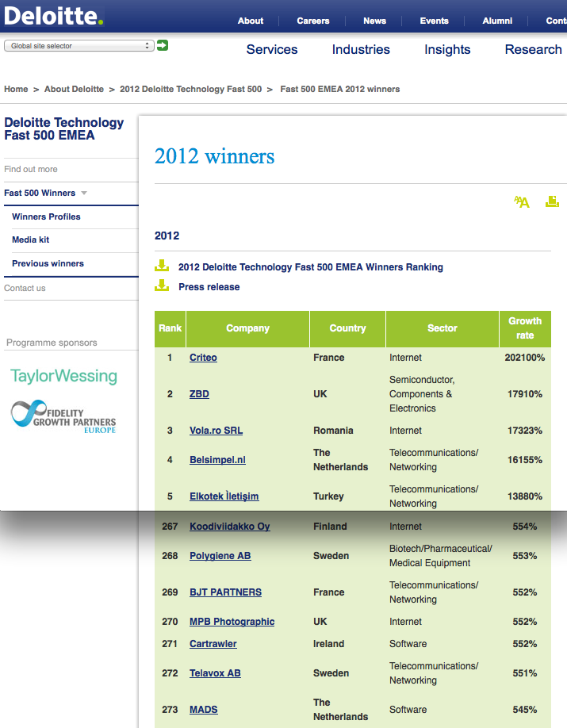Click the 13880% growth rate cell
The image size is (567, 728).
[525, 496]
